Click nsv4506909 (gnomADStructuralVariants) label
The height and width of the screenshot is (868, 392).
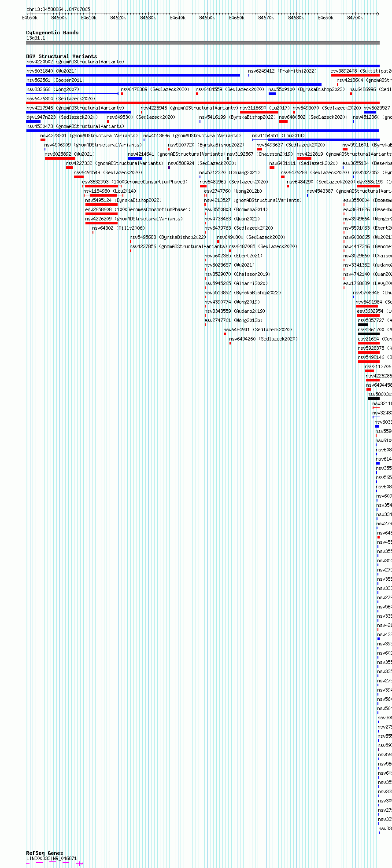point(93,145)
